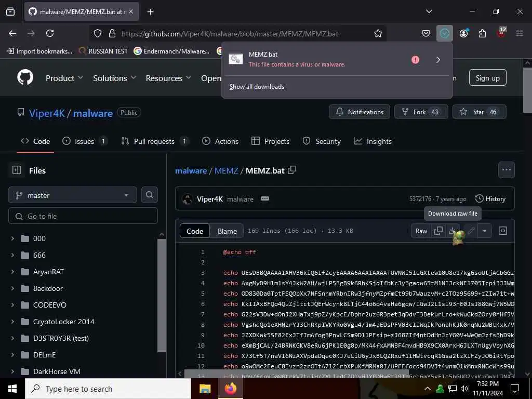
Task: Open the symbols panel icon
Action: 503,231
